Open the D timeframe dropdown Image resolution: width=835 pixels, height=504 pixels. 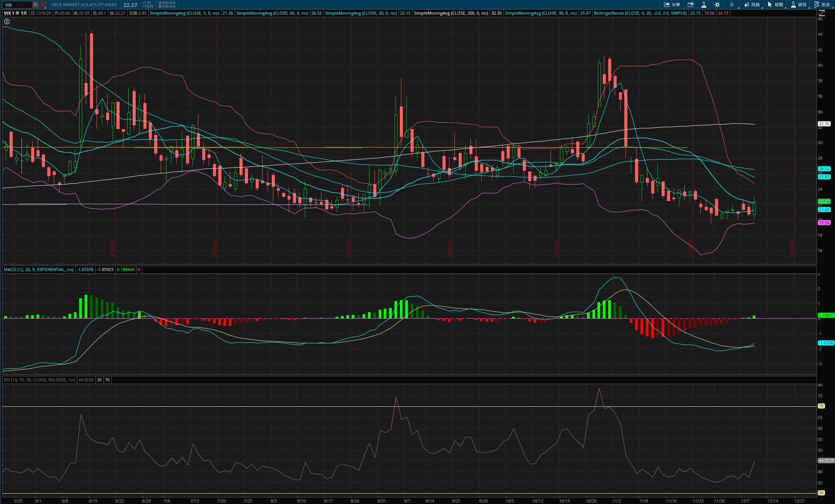pos(732,5)
